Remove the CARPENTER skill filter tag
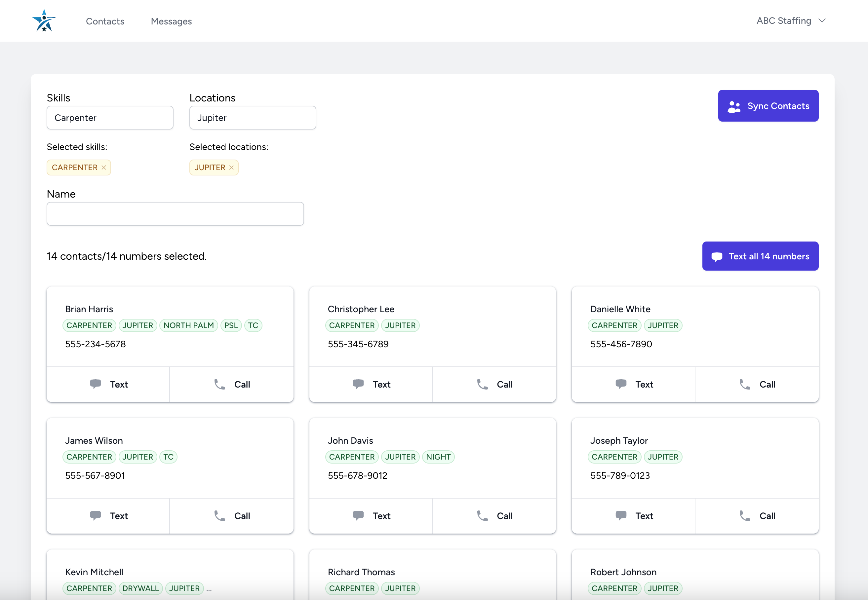 click(104, 168)
